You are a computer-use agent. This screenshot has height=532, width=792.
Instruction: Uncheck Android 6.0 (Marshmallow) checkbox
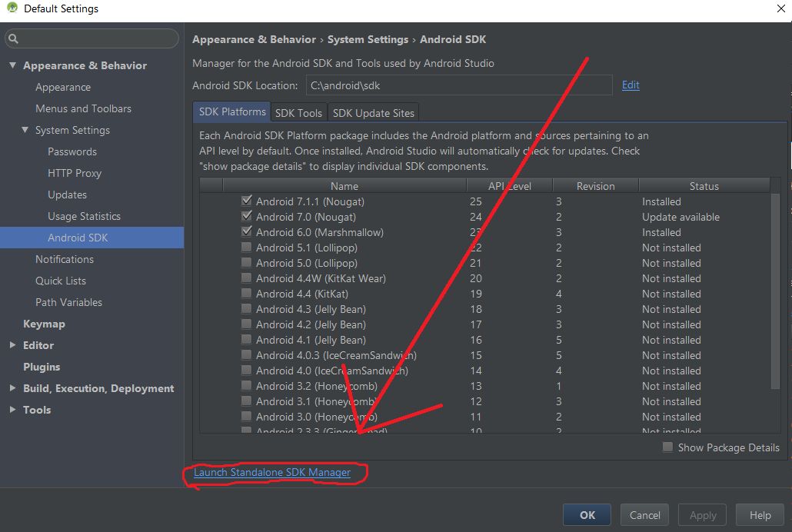[247, 231]
